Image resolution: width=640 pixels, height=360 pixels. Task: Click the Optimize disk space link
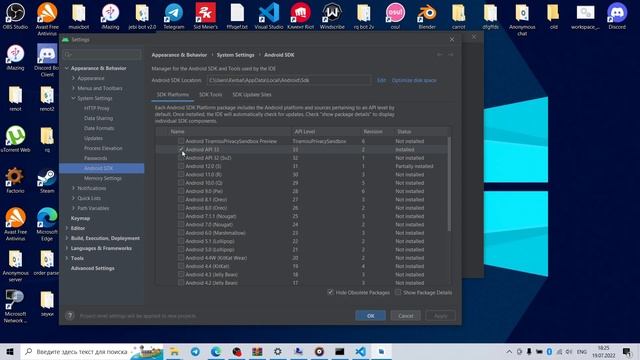(414, 80)
